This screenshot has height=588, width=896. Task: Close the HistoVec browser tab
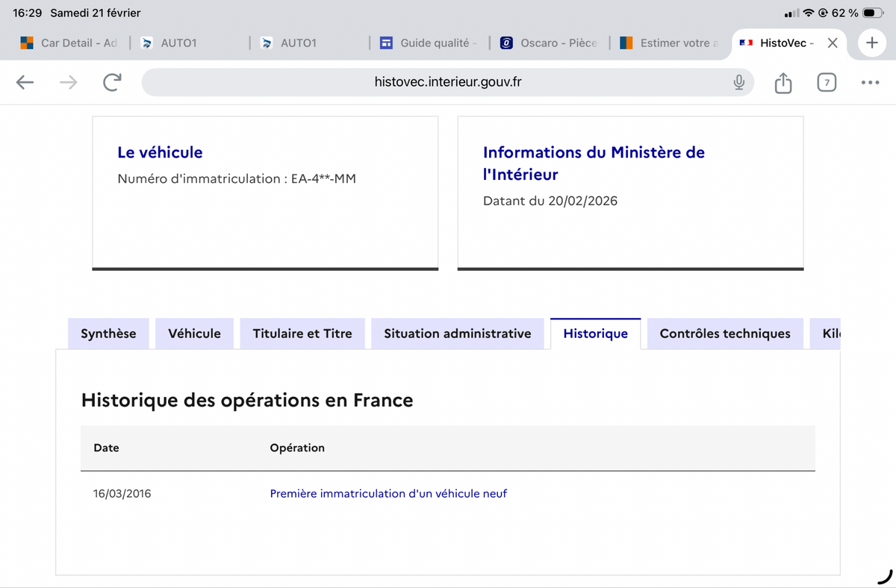pyautogui.click(x=833, y=43)
